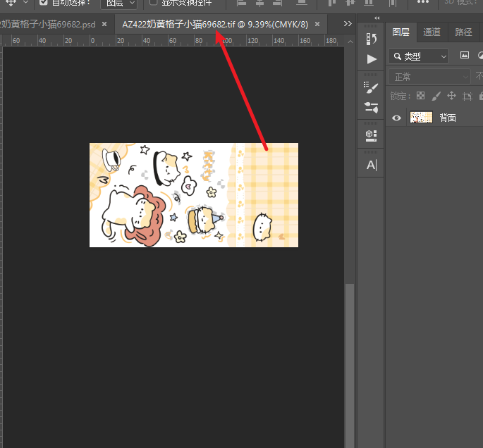Toggle the lock-all padlock icon

[481, 96]
